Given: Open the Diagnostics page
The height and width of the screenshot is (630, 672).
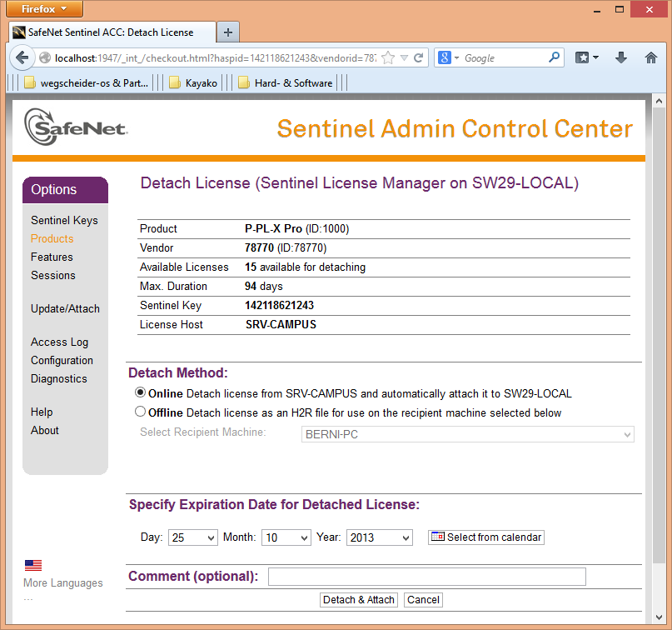Looking at the screenshot, I should coord(59,378).
